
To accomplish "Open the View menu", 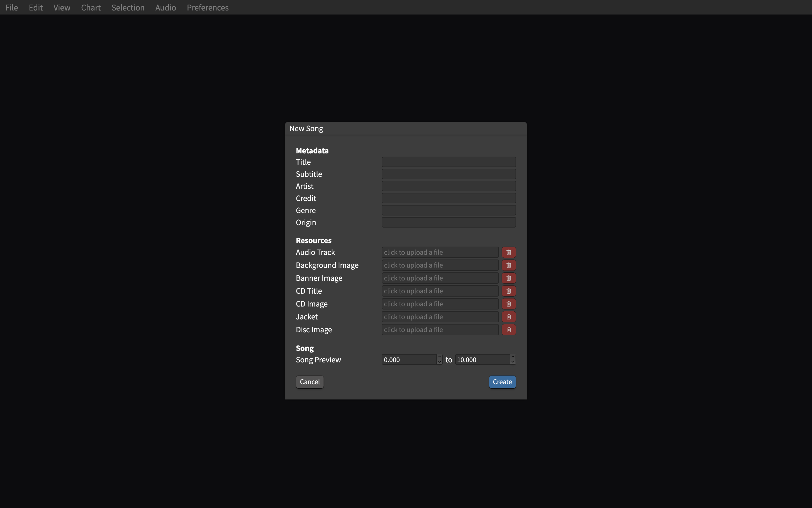I will tap(62, 8).
